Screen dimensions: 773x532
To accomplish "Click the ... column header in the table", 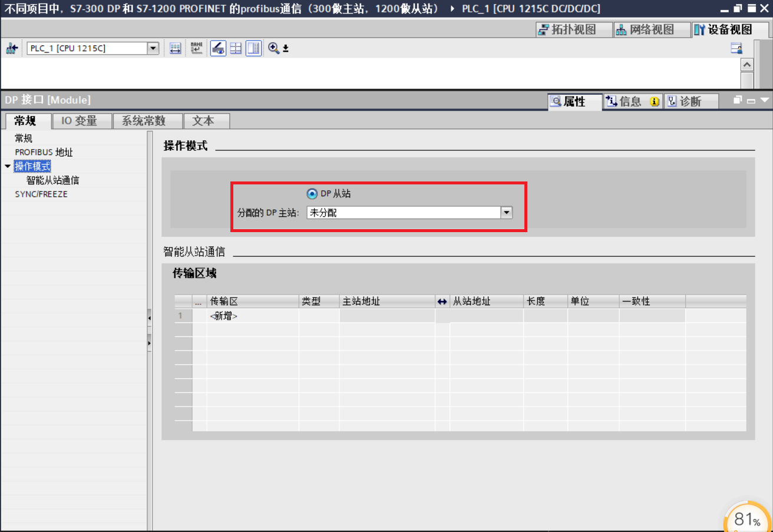I will click(x=200, y=301).
